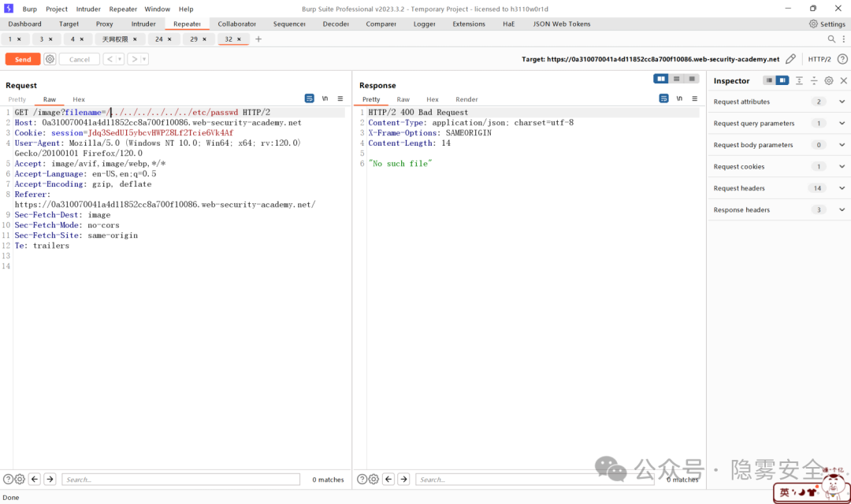This screenshot has height=504, width=851.
Task: Open the JSON Web Tokens tab
Action: [x=561, y=24]
